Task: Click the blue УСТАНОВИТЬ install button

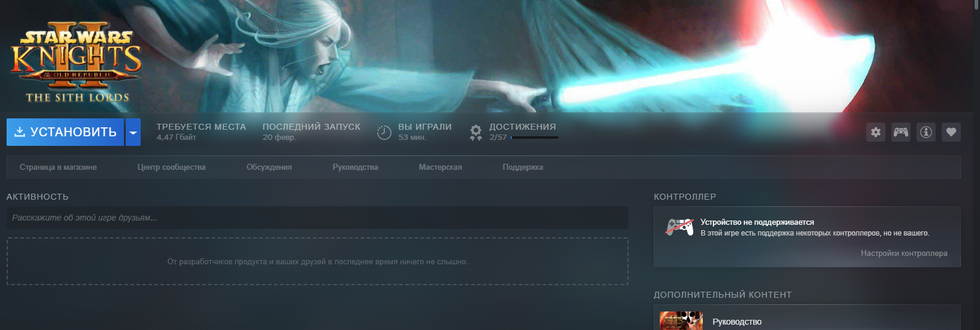Action: click(x=65, y=132)
